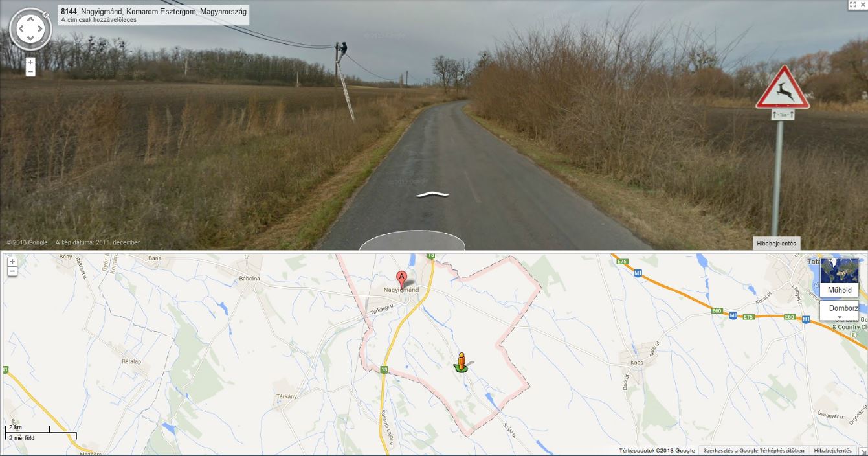Tilt the Street View down with the compass arrow
The height and width of the screenshot is (456, 868).
[30, 39]
